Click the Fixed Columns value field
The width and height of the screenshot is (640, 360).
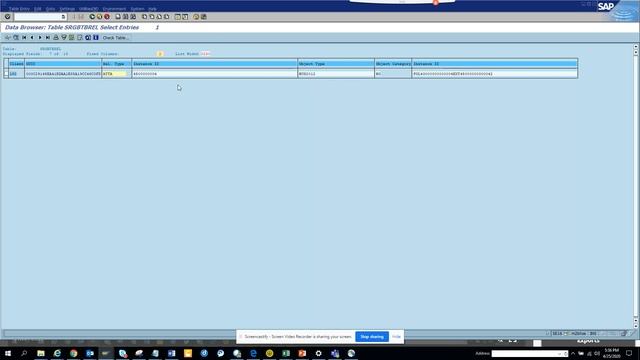pyautogui.click(x=160, y=54)
